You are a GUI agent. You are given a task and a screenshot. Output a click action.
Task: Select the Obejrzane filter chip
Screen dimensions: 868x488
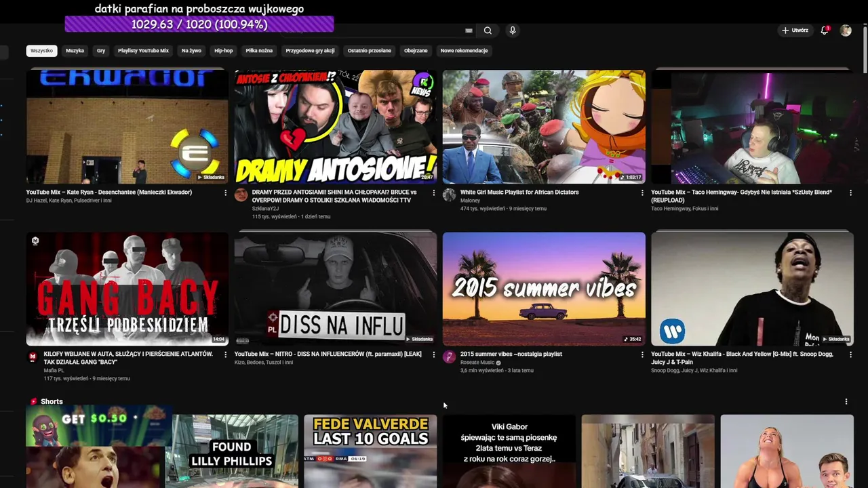(x=416, y=51)
